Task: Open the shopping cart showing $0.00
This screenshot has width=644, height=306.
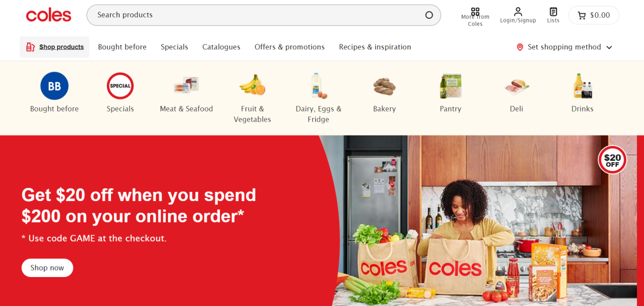Action: pyautogui.click(x=594, y=15)
